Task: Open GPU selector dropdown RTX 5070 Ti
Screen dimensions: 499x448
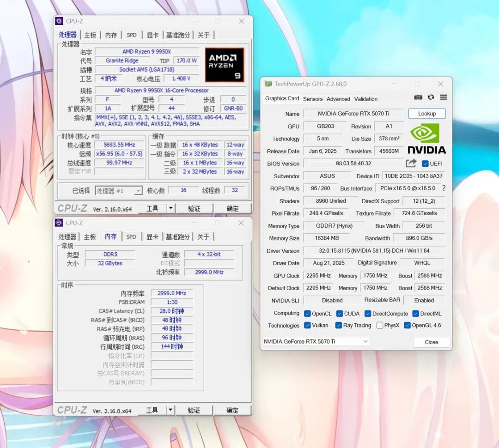Action: 316,341
